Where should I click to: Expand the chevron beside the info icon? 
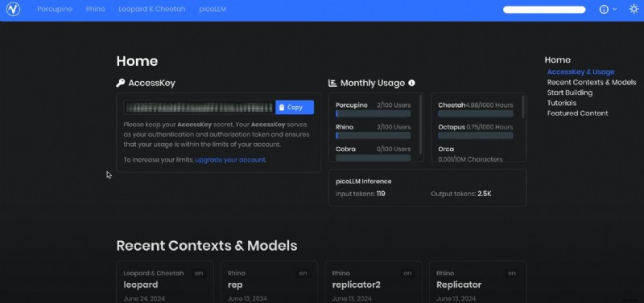(x=614, y=9)
